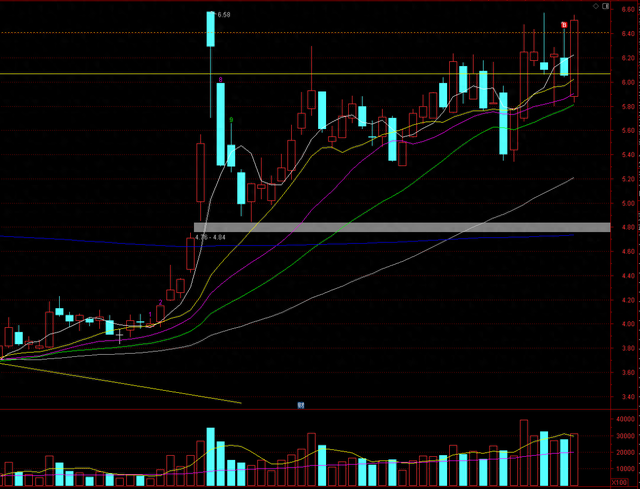Click the tallest cyan volume bar
The image size is (640, 489).
211,456
